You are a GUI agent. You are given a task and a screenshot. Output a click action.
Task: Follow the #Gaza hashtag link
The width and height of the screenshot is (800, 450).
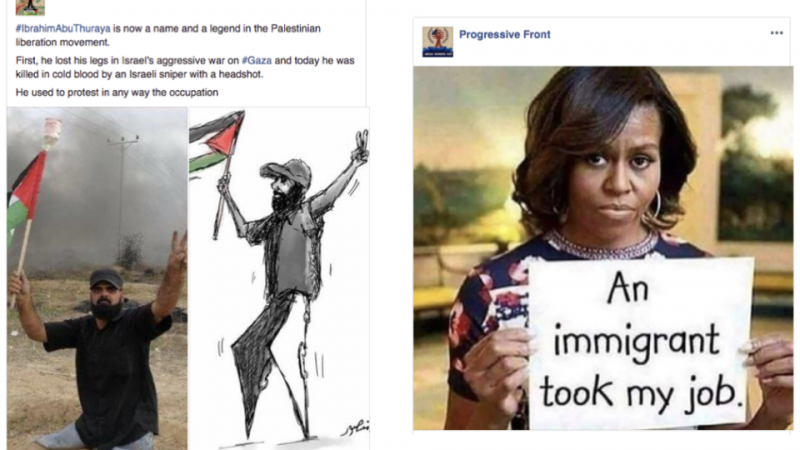[x=257, y=61]
